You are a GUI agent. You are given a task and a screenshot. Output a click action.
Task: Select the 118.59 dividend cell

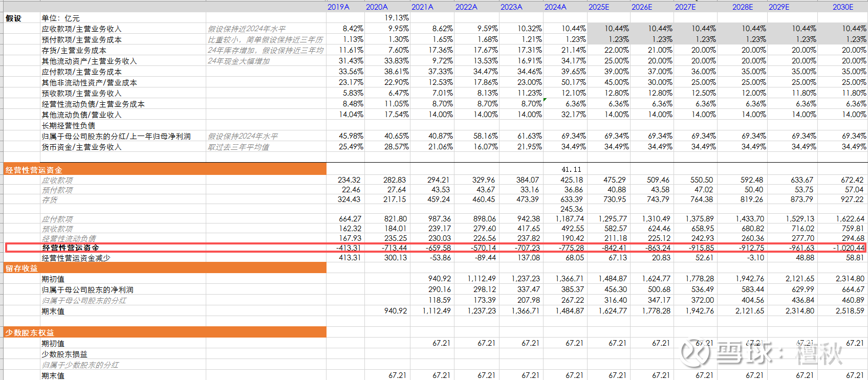[440, 300]
